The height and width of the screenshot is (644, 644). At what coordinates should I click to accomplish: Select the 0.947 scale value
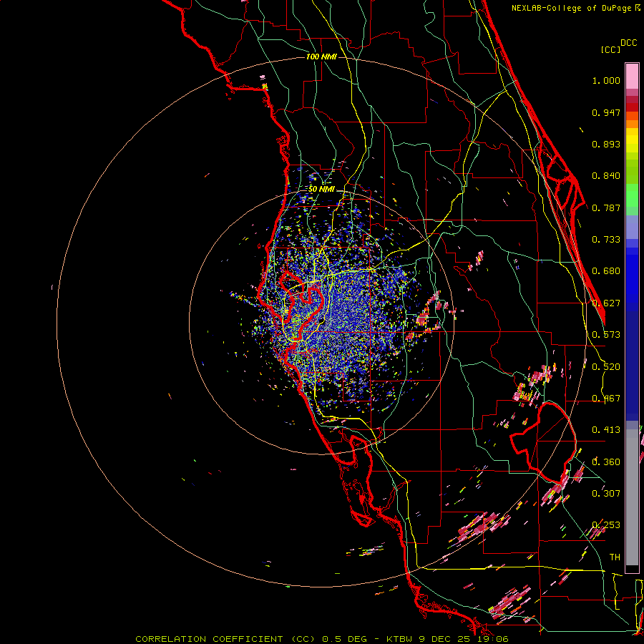(x=606, y=112)
